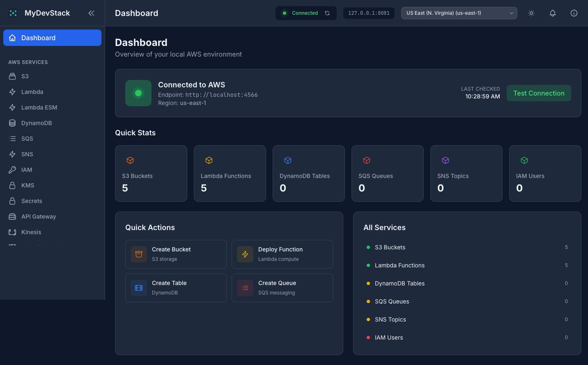The height and width of the screenshot is (365, 588).
Task: Open Lambda ESM section
Action: 52,107
